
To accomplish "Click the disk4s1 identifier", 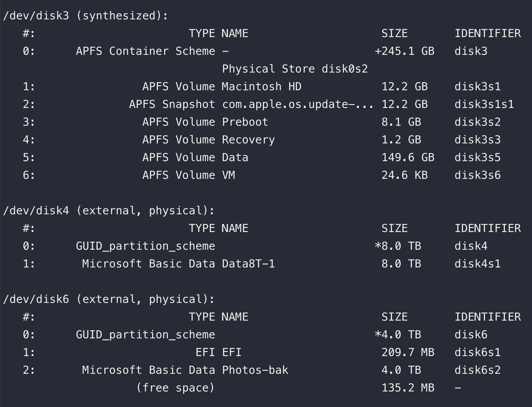I will pyautogui.click(x=477, y=264).
